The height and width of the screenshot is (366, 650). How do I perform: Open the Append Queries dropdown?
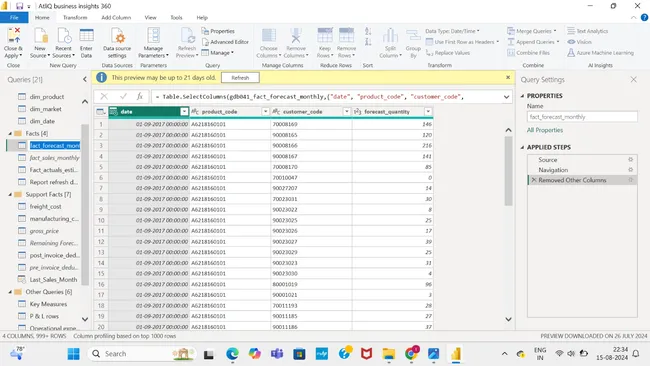tap(558, 42)
